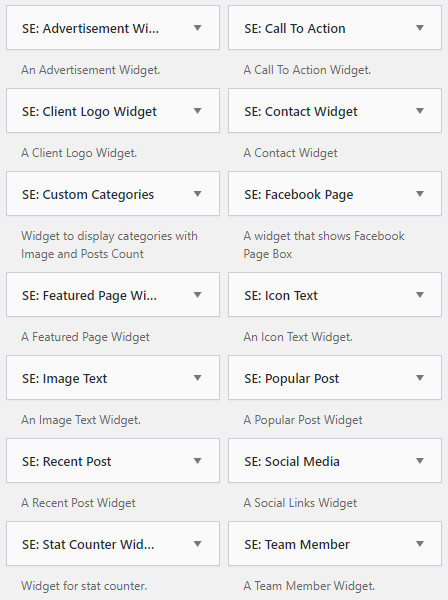Image resolution: width=448 pixels, height=600 pixels.
Task: Expand the SE: Featured Page widget arrow
Action: point(197,295)
